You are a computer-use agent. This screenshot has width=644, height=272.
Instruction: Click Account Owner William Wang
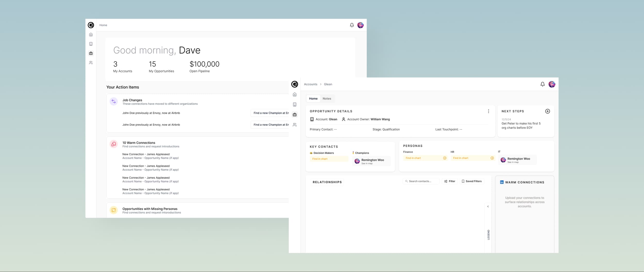tap(366, 119)
